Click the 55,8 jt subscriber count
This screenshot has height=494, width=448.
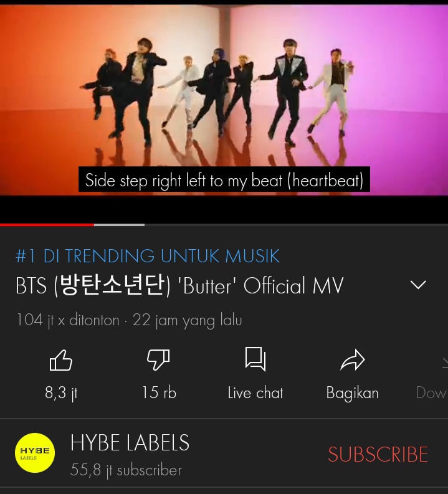[x=126, y=470]
